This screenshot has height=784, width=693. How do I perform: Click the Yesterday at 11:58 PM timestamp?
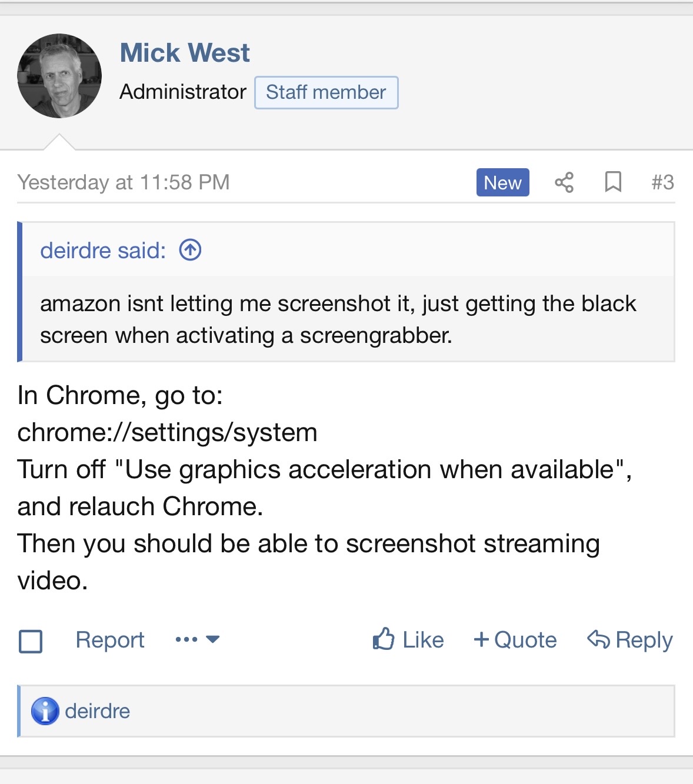(124, 182)
